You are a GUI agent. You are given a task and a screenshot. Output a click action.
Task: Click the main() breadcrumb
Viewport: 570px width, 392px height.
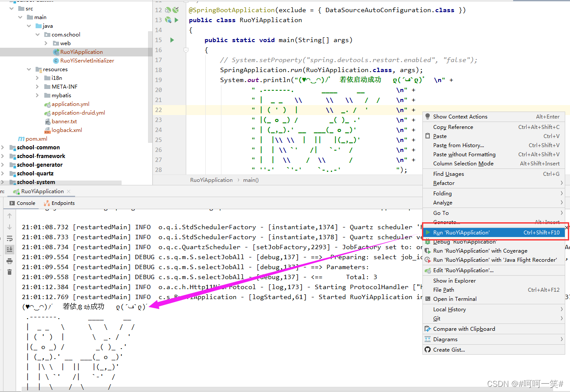point(251,180)
